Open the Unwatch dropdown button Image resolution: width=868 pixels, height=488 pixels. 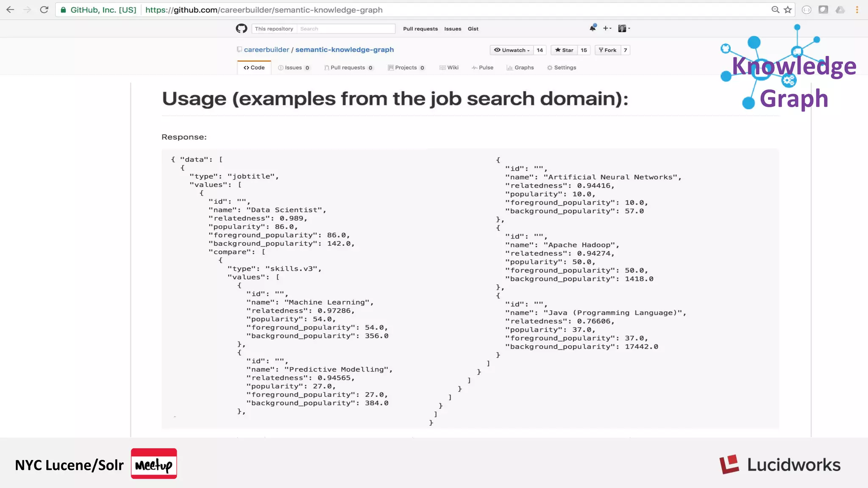point(512,50)
